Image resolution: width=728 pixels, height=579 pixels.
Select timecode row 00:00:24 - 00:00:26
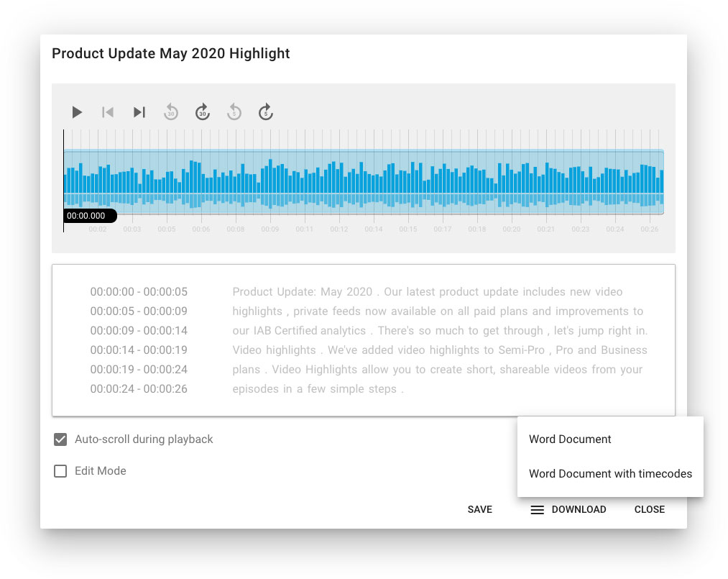[139, 389]
